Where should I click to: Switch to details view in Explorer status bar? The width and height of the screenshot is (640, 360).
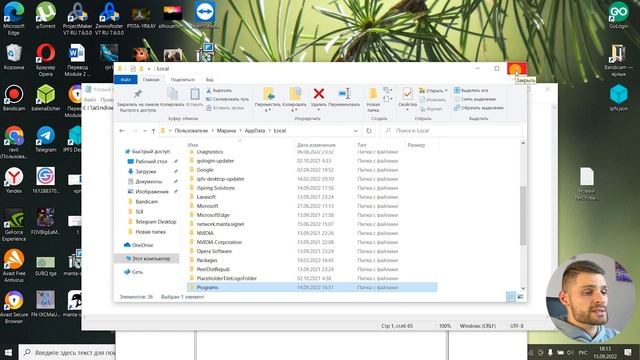pos(511,297)
